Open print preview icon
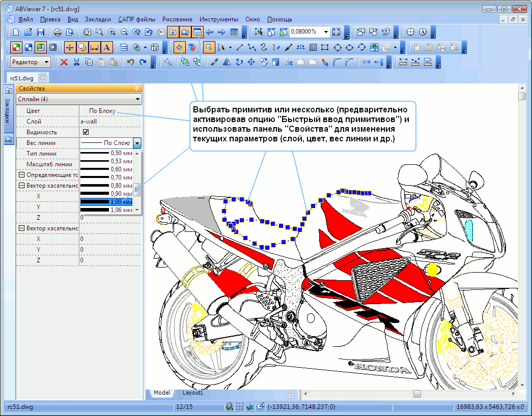 (x=70, y=32)
